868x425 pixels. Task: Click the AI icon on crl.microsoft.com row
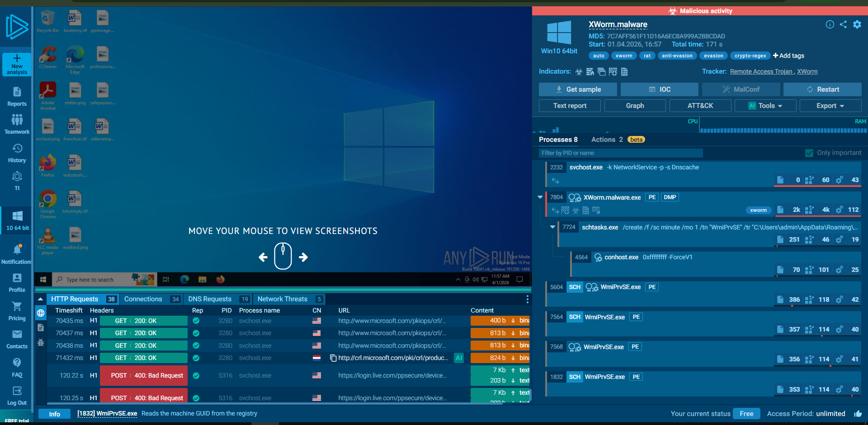coord(459,358)
